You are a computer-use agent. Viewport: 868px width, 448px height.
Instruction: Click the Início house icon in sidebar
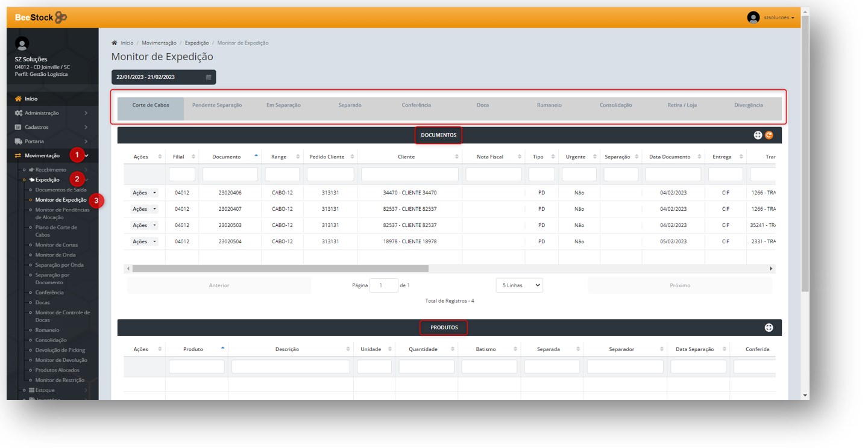(18, 99)
